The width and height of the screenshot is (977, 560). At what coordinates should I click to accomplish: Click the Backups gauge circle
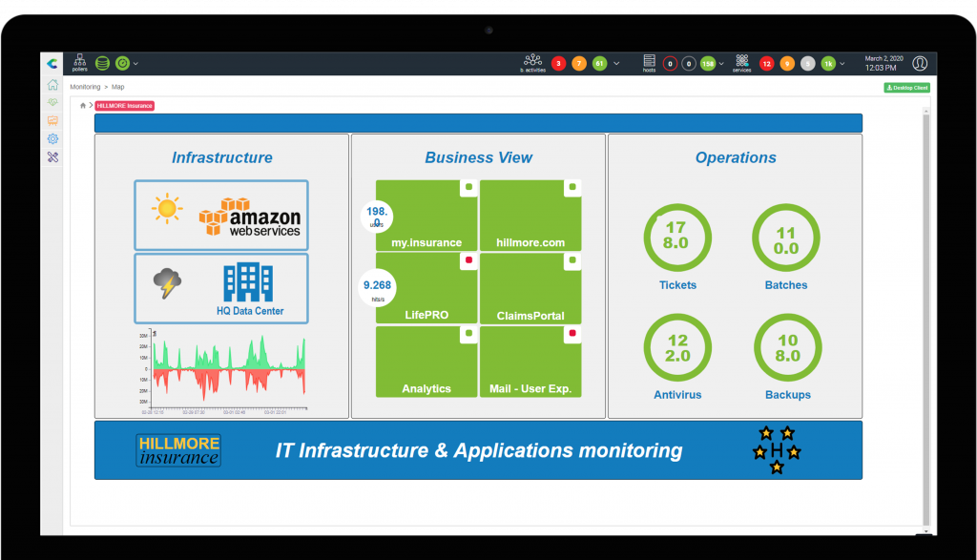click(x=787, y=347)
